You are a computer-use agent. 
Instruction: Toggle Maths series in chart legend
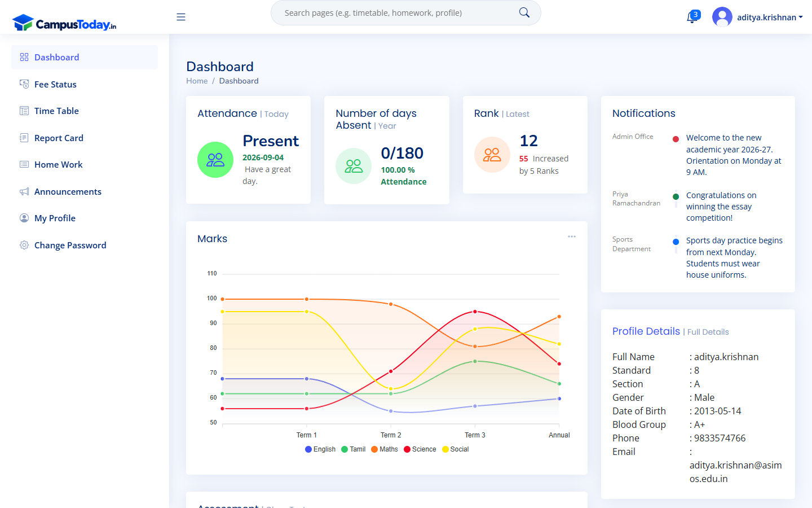(385, 449)
